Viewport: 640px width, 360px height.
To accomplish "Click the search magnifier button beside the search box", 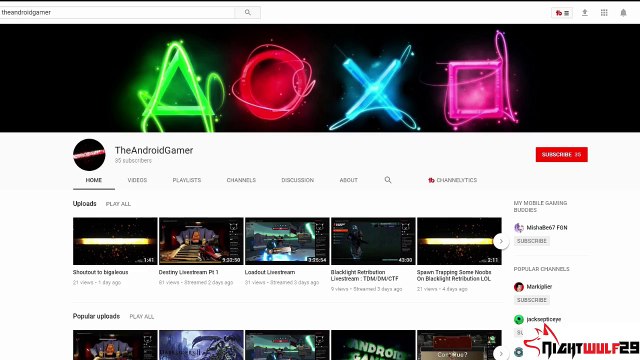I will (247, 13).
